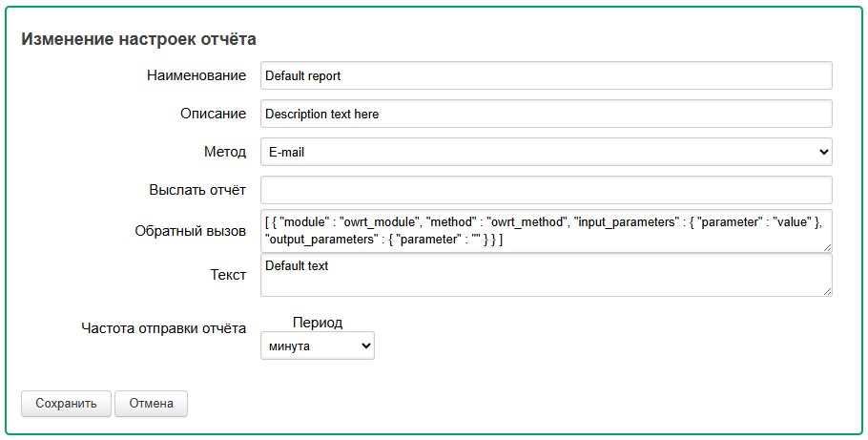The width and height of the screenshot is (868, 440).
Task: Click the Текст textarea with Default text
Action: 546,275
